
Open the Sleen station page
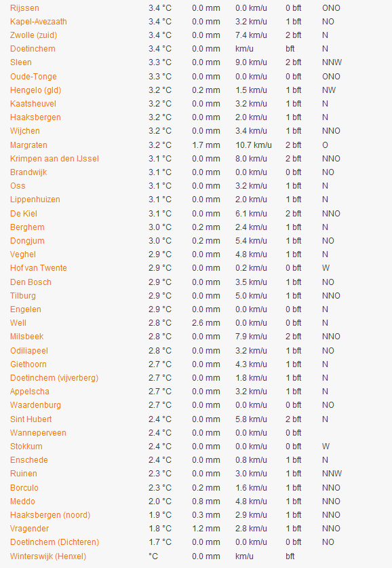coord(20,62)
